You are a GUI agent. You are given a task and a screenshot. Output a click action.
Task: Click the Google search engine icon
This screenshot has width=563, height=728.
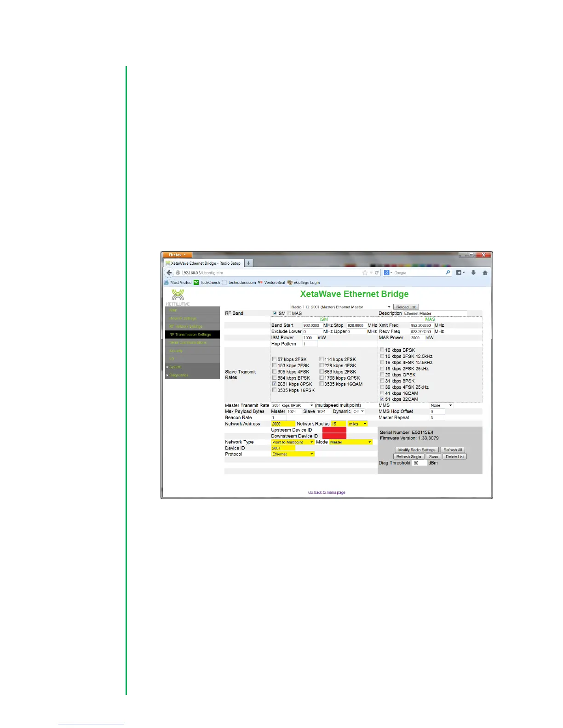click(387, 273)
